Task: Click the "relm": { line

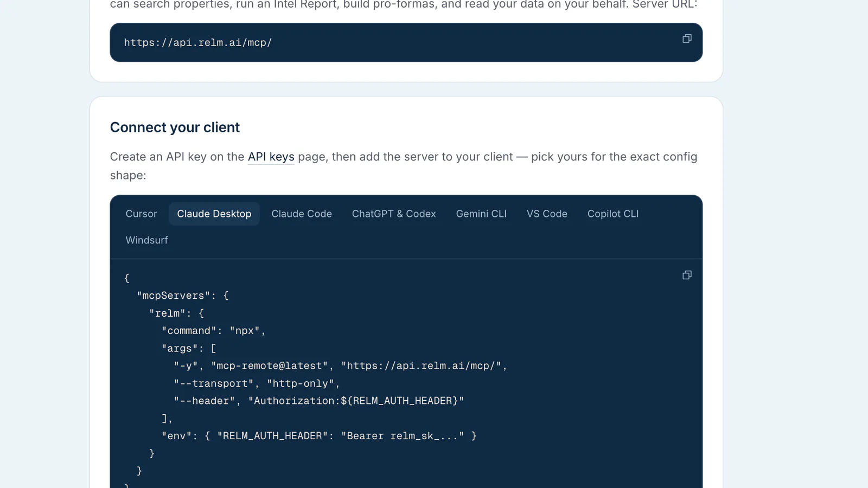Action: (177, 313)
